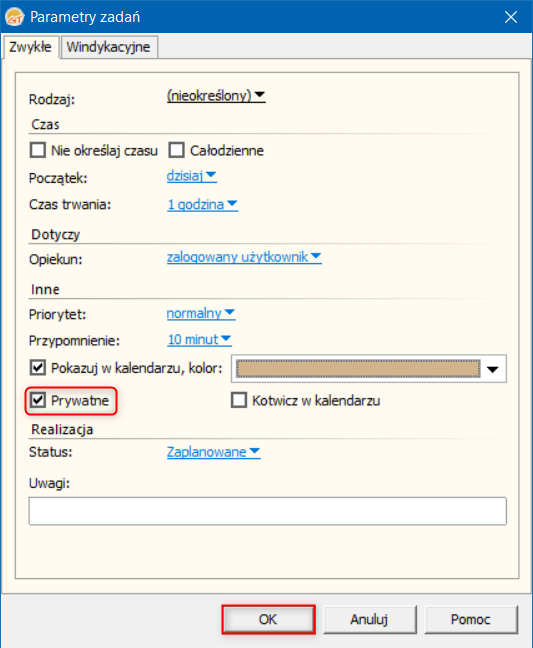Screen dimensions: 533x648
Task: Close the Parametry zadań dialog
Action: point(511,17)
